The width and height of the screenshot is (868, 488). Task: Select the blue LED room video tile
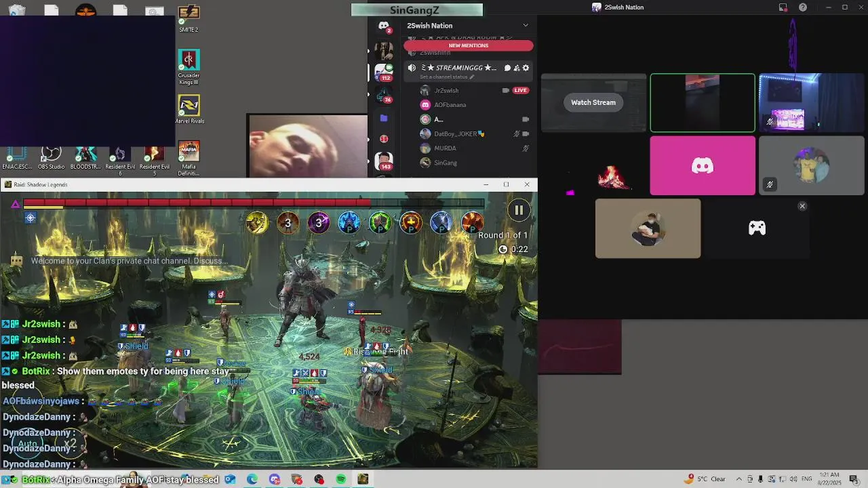(812, 102)
